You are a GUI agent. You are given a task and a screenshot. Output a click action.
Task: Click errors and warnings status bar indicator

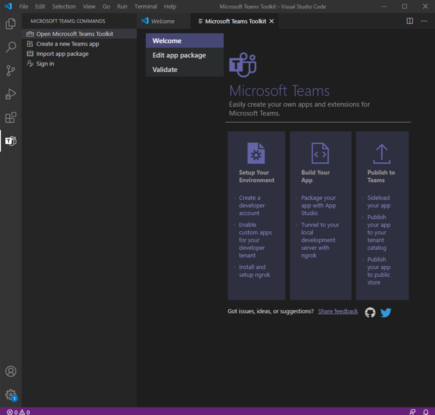coord(19,412)
